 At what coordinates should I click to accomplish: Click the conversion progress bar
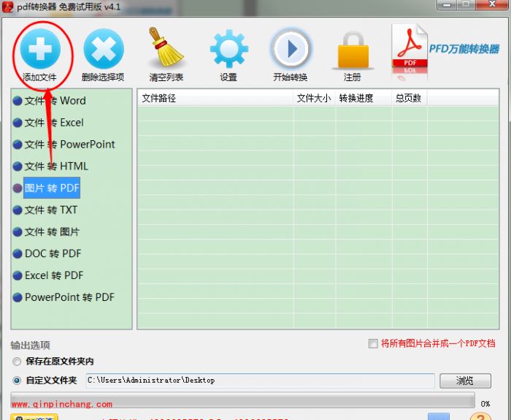click(x=242, y=400)
